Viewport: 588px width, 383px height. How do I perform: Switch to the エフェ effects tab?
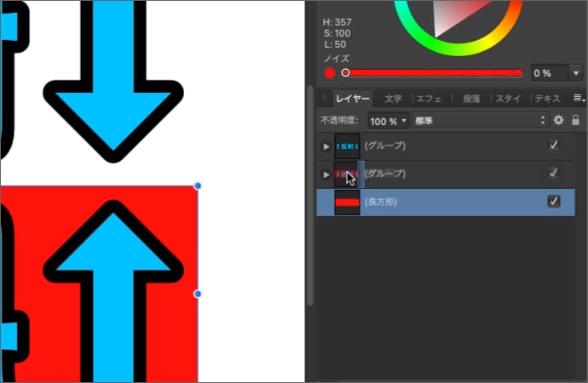click(429, 99)
